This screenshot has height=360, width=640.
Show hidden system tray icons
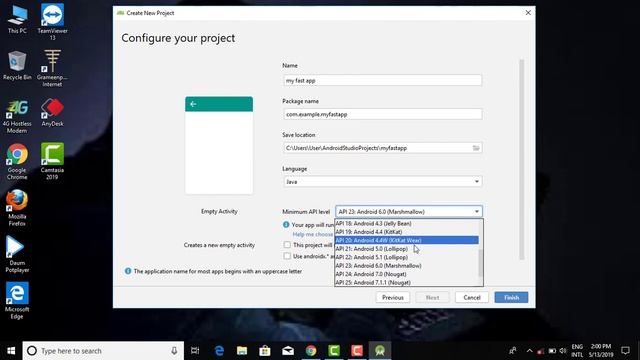coord(529,351)
